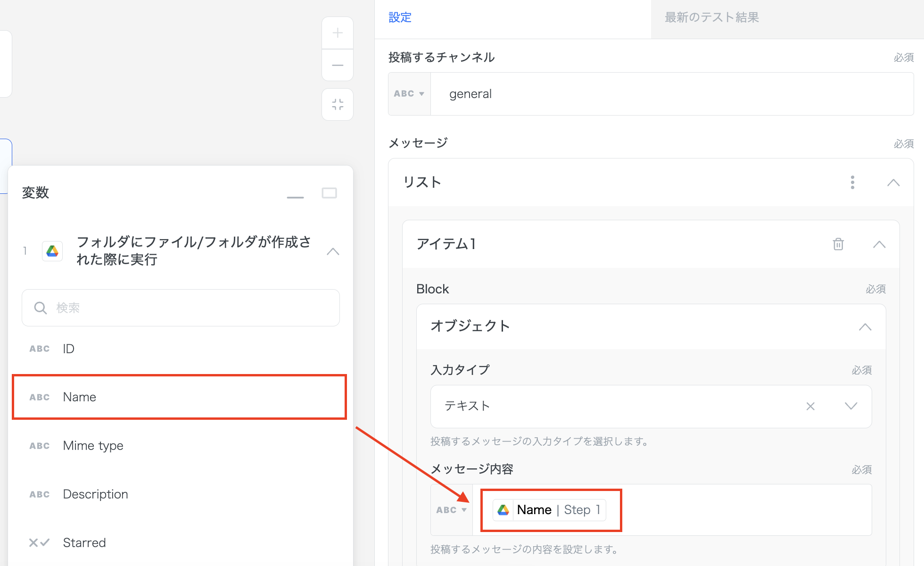The image size is (924, 566).
Task: Click the trash icon to delete アイテム1
Action: [838, 244]
